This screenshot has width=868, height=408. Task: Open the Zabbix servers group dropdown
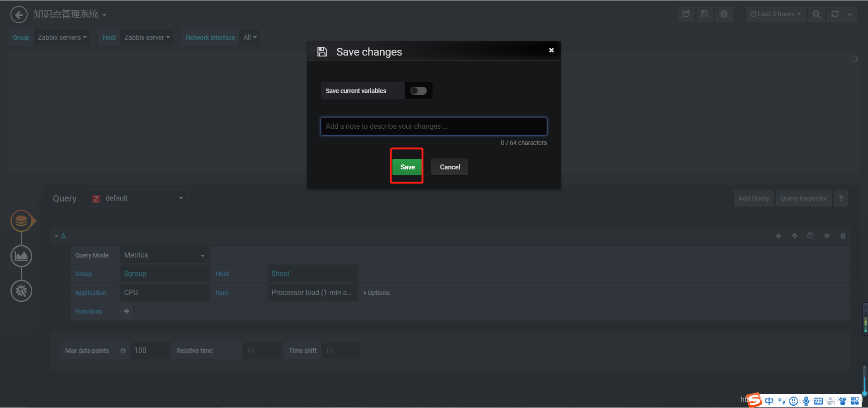click(62, 38)
